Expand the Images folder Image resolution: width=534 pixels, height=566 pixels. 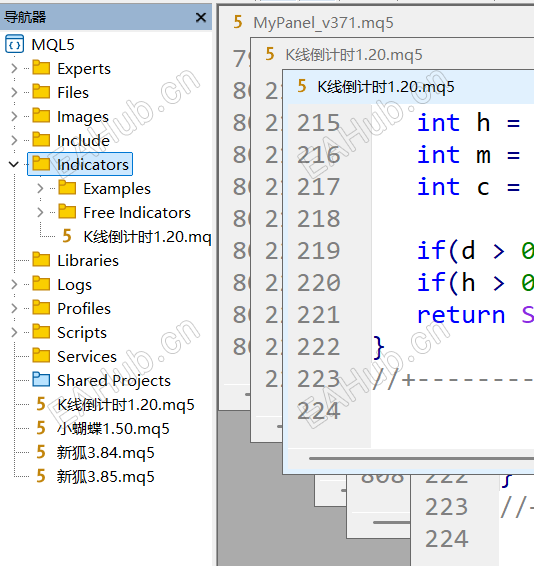pos(14,116)
